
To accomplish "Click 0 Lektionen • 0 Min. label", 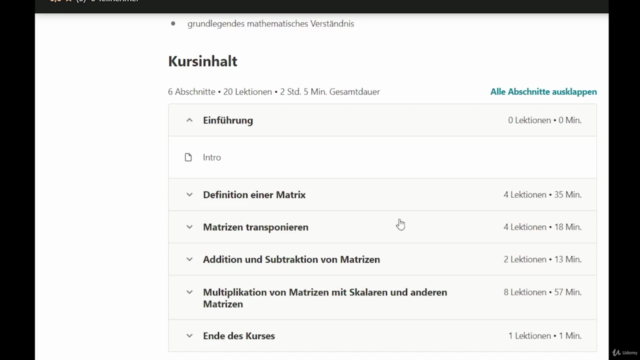I will coord(544,120).
